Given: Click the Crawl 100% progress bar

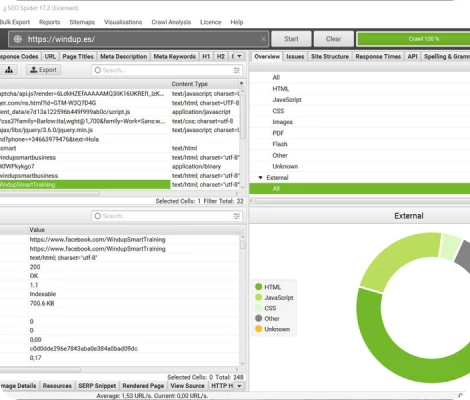Looking at the screenshot, I should (413, 39).
